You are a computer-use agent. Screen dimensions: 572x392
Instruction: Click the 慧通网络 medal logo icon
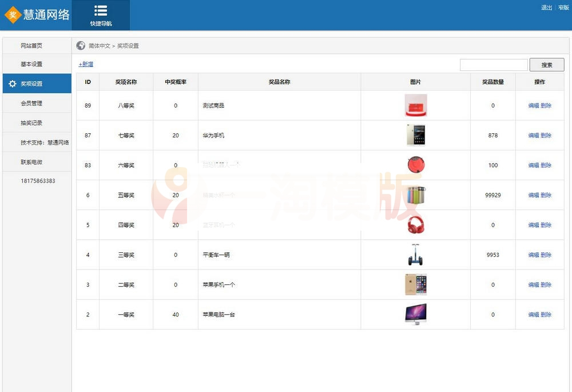click(11, 14)
